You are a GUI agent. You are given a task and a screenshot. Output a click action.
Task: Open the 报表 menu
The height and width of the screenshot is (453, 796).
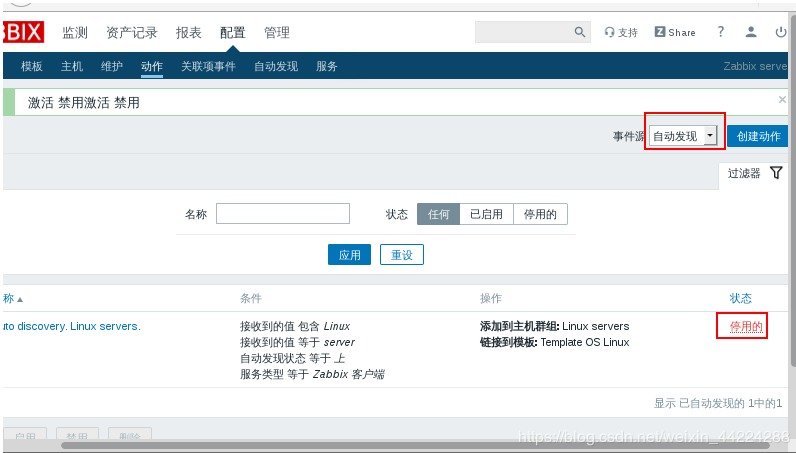[x=188, y=33]
